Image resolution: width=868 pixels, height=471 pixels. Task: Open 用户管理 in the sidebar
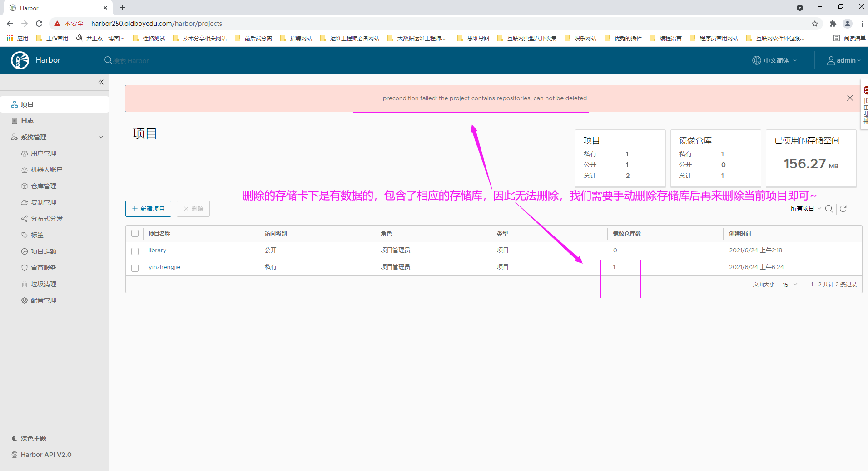[43, 153]
